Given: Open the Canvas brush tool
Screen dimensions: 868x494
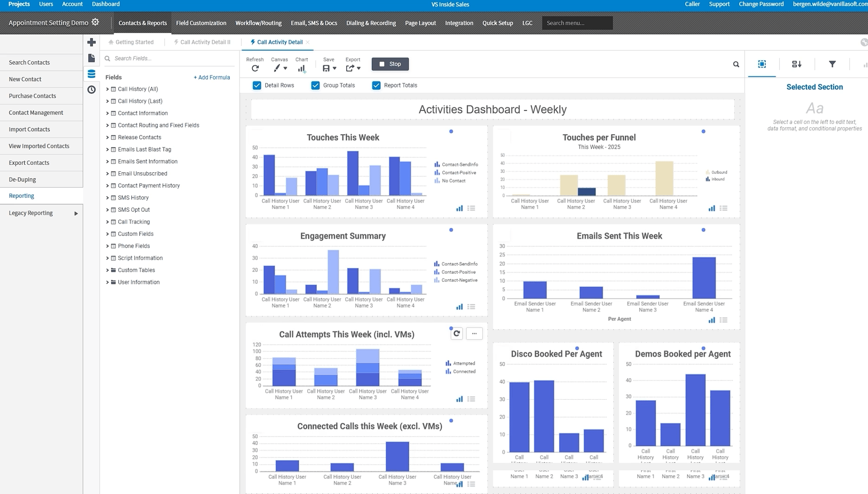Looking at the screenshot, I should (277, 69).
